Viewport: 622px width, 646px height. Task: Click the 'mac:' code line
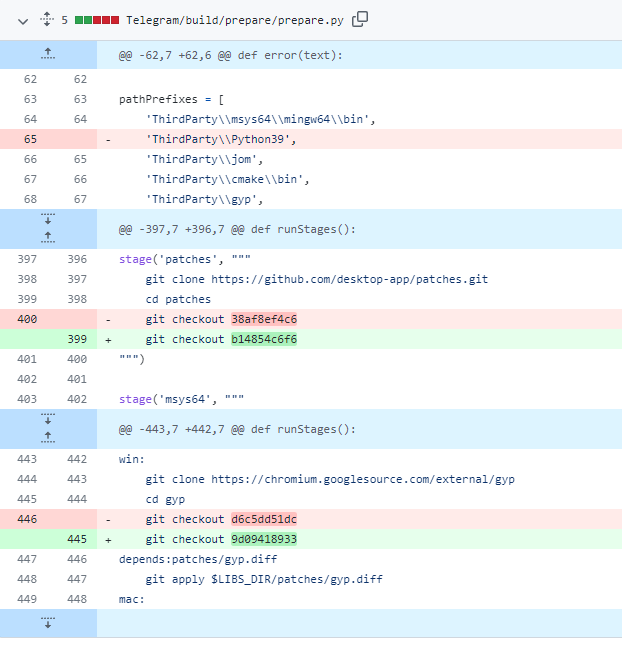[132, 599]
